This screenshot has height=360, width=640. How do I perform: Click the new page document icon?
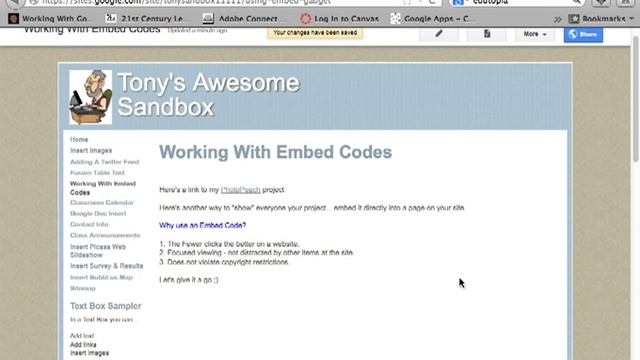[487, 34]
